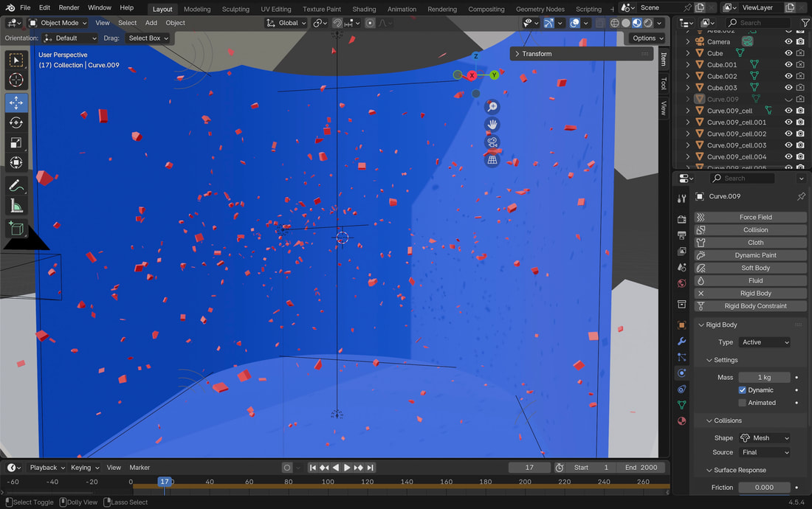This screenshot has width=812, height=509.
Task: Open the Render menu
Action: coord(69,7)
